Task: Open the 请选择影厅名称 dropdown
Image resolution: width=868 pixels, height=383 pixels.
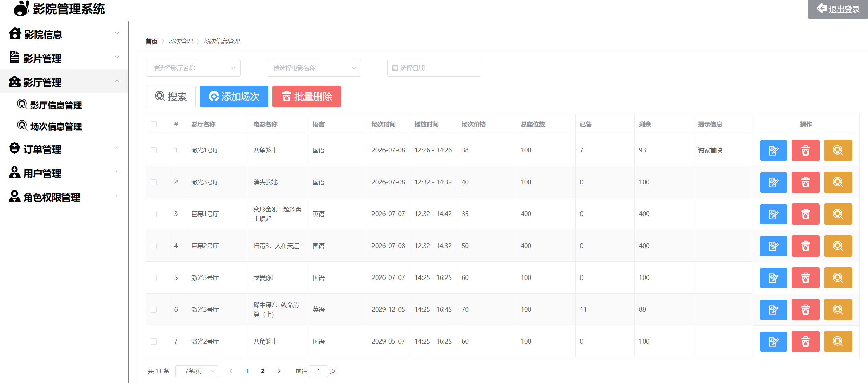Action: [x=193, y=68]
